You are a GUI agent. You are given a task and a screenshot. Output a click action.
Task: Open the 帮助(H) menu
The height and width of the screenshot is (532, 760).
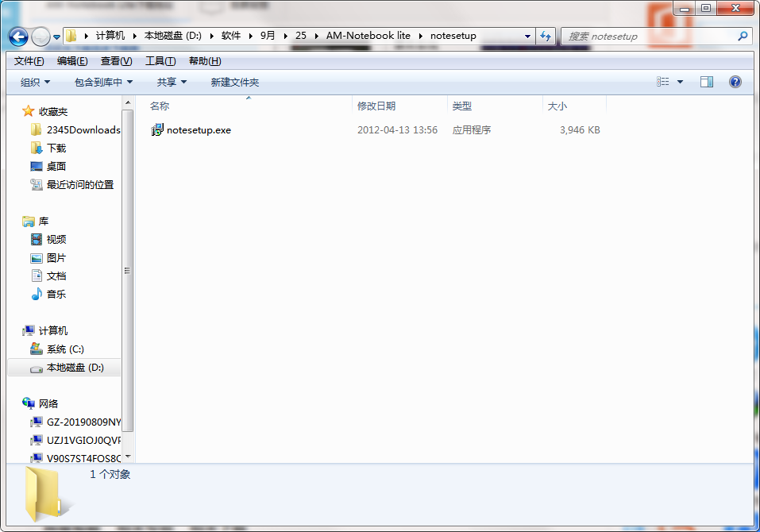click(205, 61)
